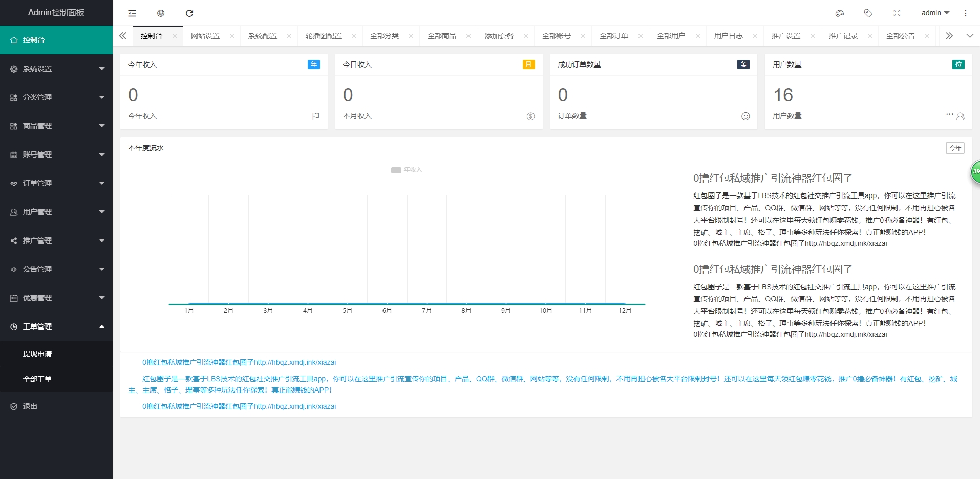This screenshot has width=980, height=479.
Task: Open the tab operations dropdown arrow
Action: [969, 36]
